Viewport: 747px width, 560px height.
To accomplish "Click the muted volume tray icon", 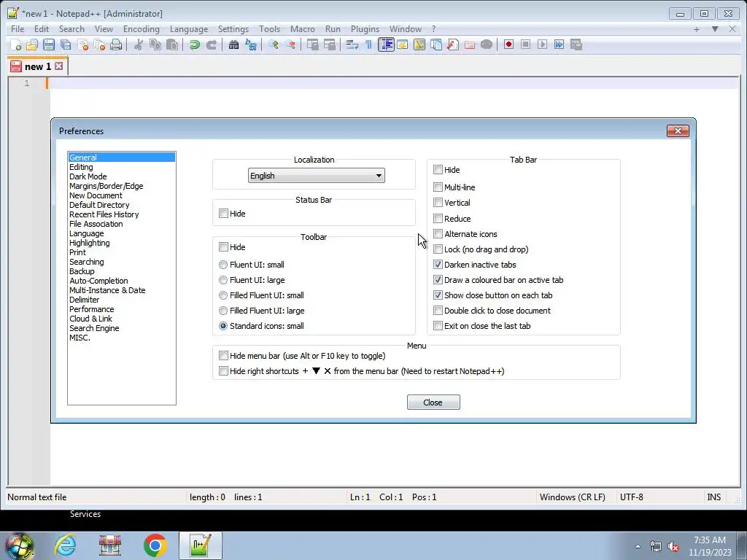I will [x=673, y=547].
